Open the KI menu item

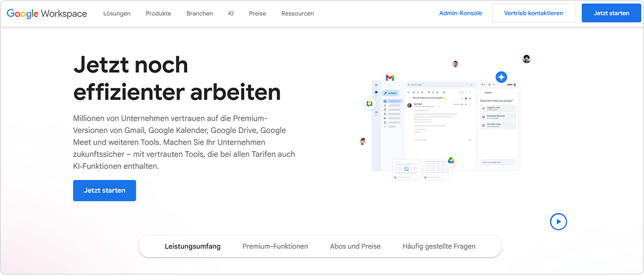point(231,13)
